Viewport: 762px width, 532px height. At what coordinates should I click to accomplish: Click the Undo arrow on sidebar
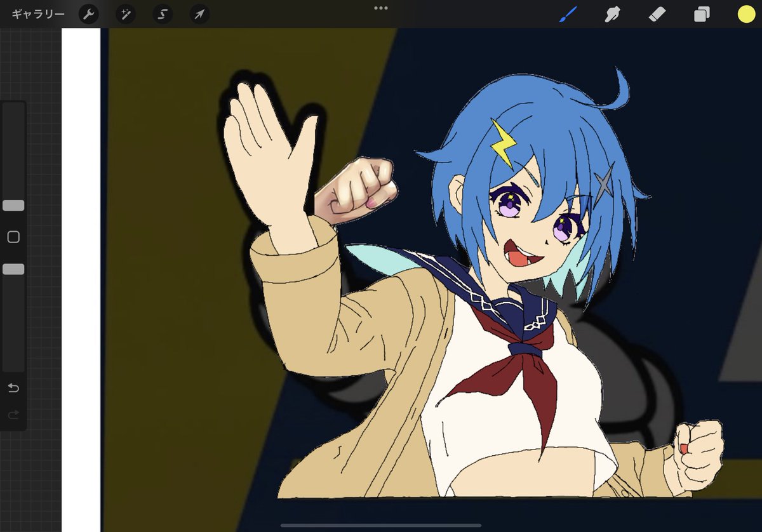pyautogui.click(x=13, y=387)
